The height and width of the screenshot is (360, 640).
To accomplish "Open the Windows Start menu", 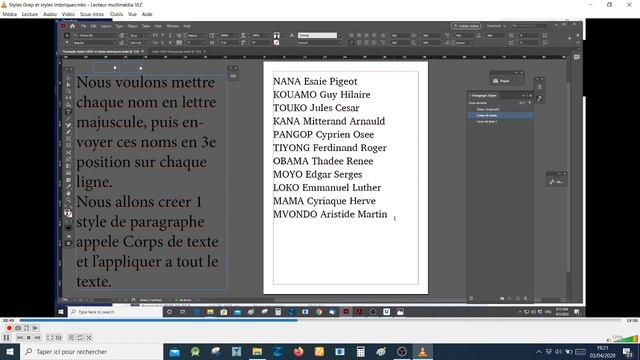I will pyautogui.click(x=10, y=351).
